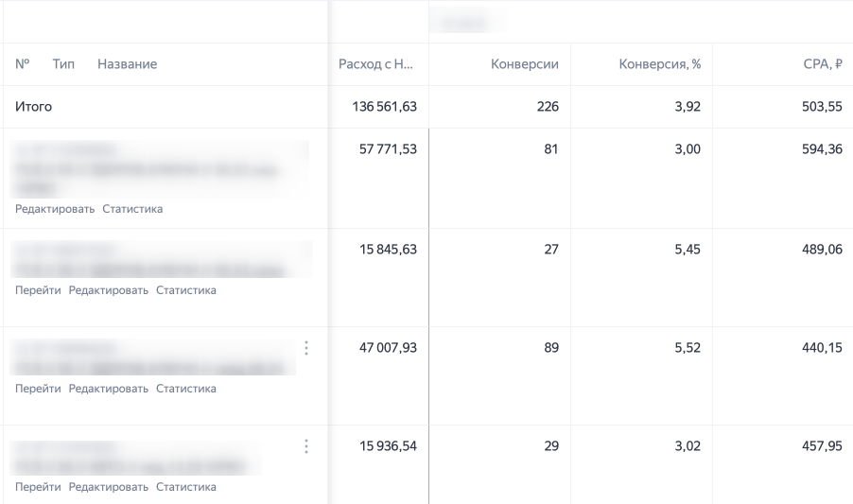The height and width of the screenshot is (504, 853).
Task: Click Перейти for the 15 845,63 campaign
Action: click(x=38, y=290)
